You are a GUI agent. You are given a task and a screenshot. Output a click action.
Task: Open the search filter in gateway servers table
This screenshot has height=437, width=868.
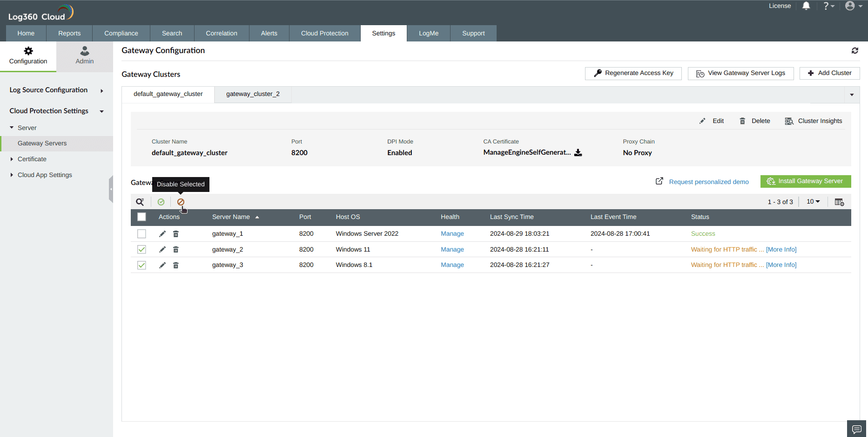(140, 202)
